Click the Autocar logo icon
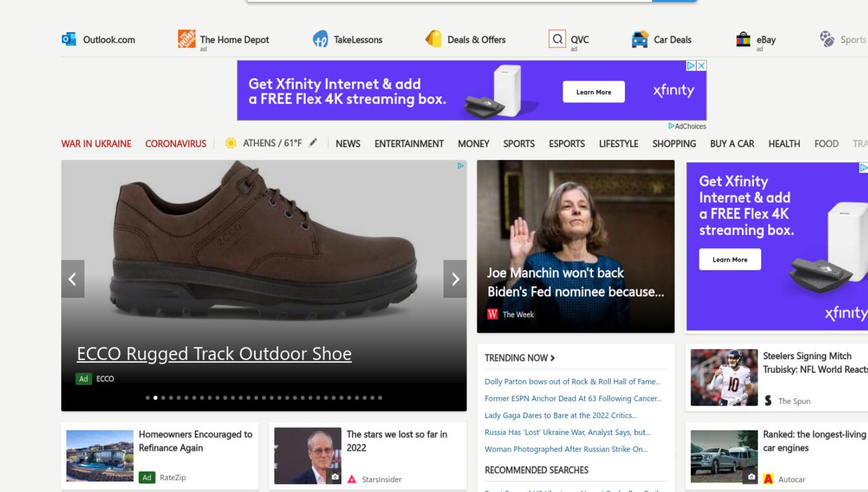 (x=768, y=479)
